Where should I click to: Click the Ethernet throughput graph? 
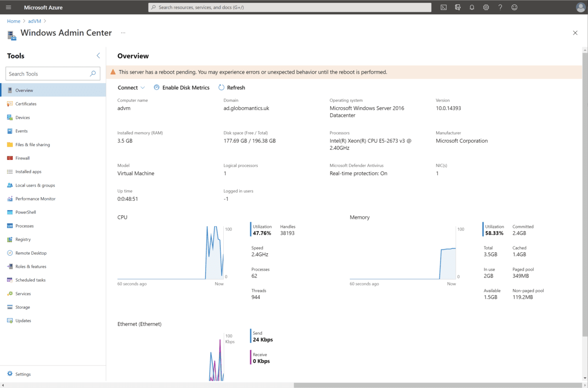(x=170, y=357)
